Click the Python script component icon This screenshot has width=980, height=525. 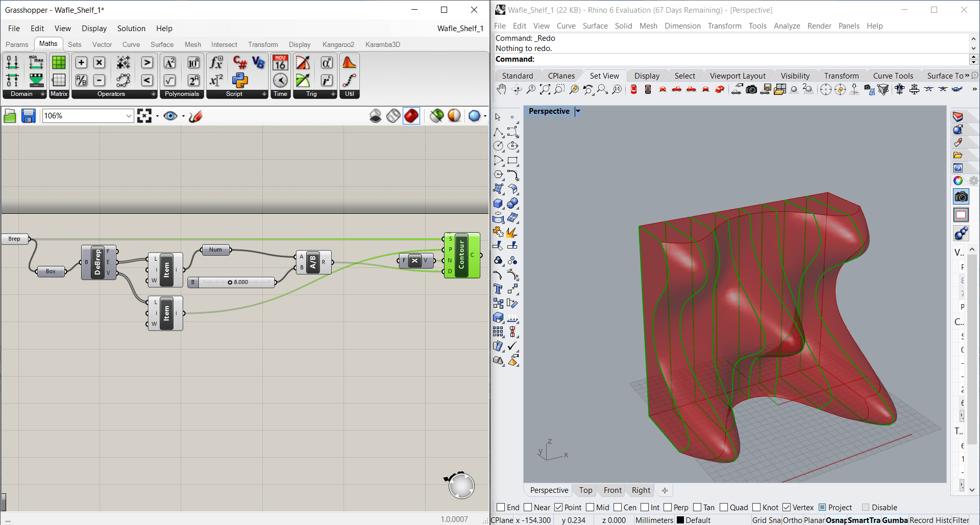pos(240,80)
